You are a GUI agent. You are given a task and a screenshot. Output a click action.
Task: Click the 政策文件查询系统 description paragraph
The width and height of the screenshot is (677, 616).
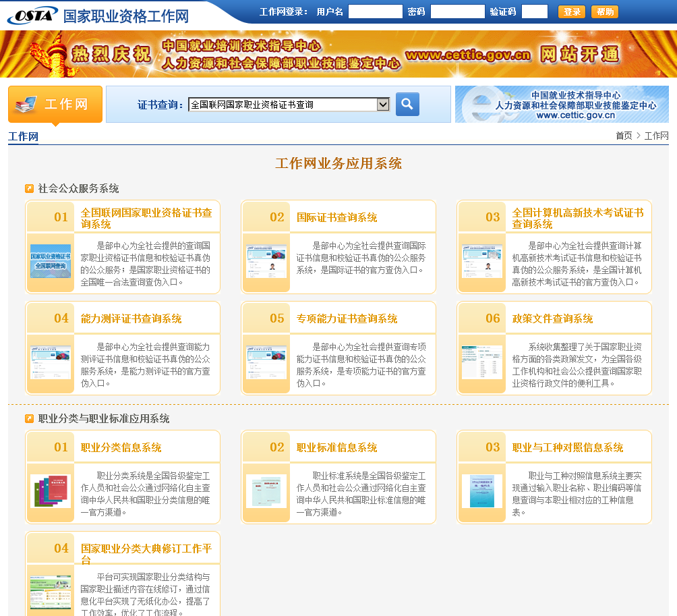tap(577, 365)
